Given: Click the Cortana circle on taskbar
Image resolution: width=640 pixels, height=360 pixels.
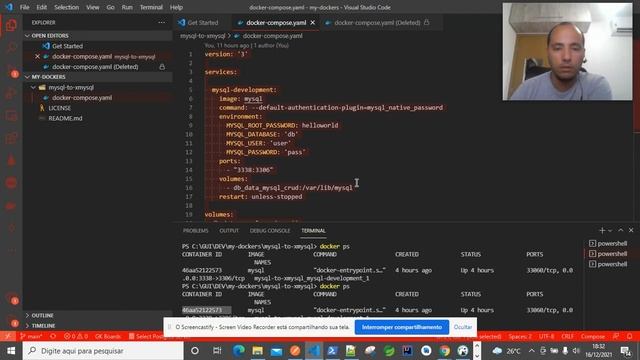Looking at the screenshot, I should pos(195,351).
